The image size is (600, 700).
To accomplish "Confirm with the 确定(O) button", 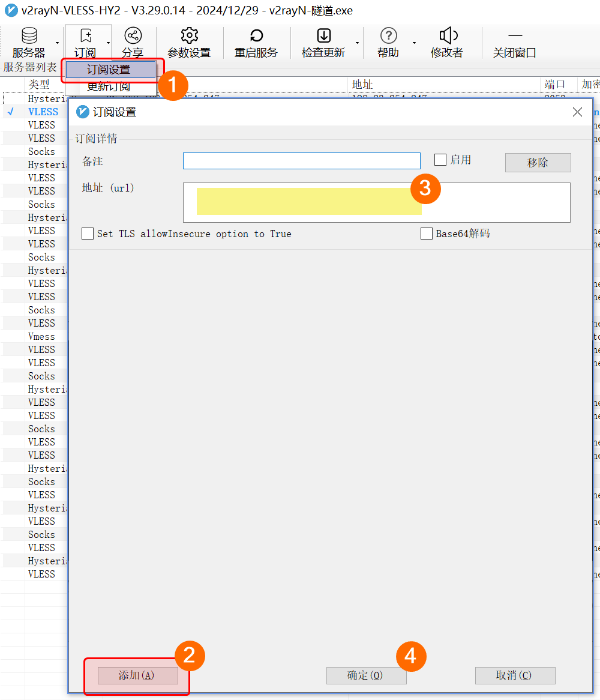I will coord(366,675).
